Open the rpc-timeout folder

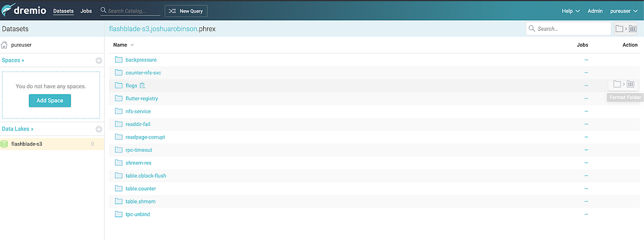pos(139,150)
